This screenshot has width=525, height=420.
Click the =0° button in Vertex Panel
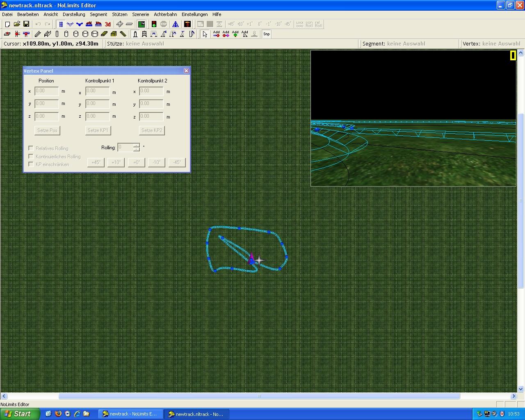coord(137,162)
